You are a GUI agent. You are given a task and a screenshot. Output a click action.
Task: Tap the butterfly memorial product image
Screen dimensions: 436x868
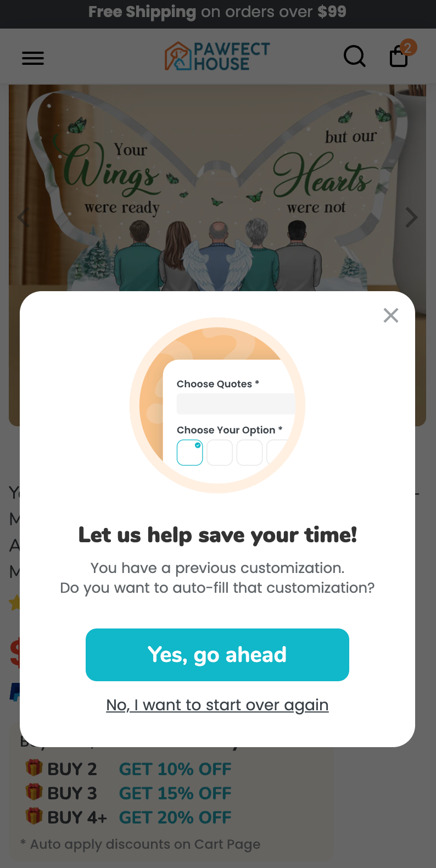[x=217, y=187]
